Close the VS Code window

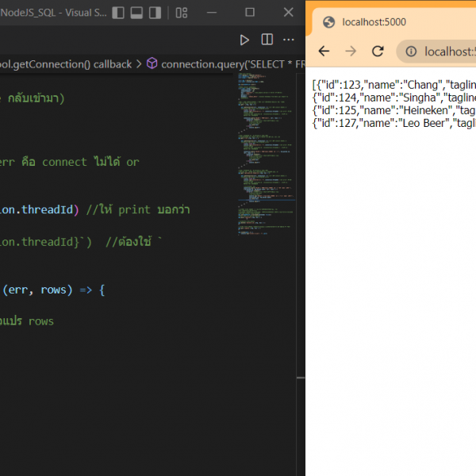pyautogui.click(x=286, y=13)
